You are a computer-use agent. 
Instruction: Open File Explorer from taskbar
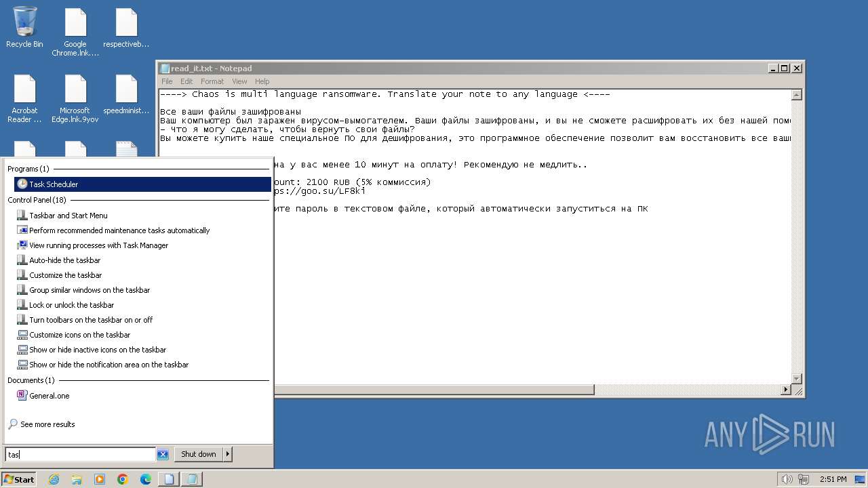[77, 479]
